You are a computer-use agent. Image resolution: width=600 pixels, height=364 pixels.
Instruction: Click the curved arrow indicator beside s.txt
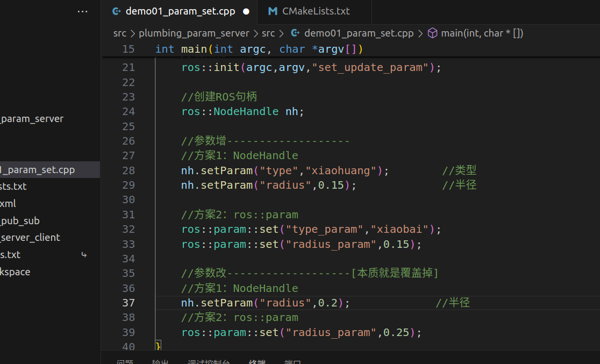point(84,255)
